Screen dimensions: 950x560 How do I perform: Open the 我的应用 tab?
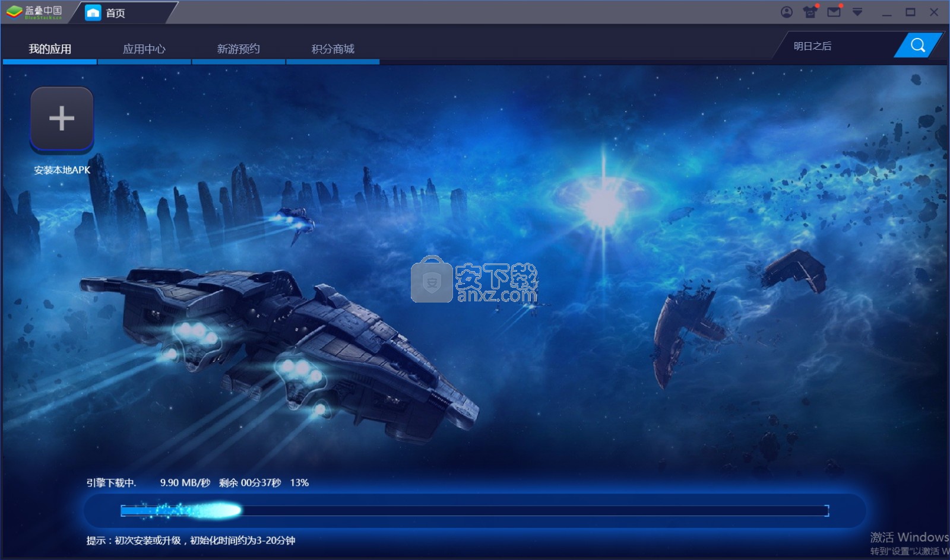pyautogui.click(x=50, y=49)
